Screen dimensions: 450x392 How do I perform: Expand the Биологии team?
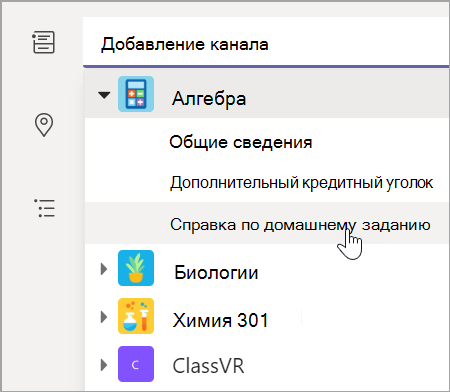[x=104, y=269]
